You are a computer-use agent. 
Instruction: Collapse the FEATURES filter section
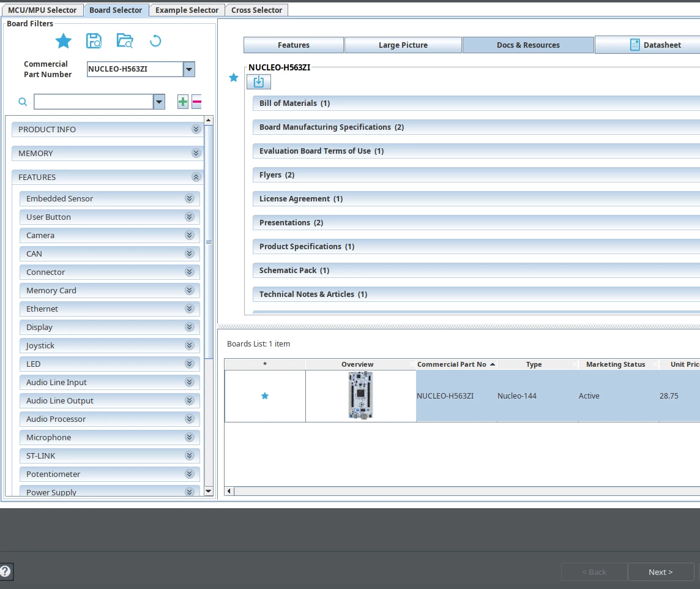coord(196,177)
